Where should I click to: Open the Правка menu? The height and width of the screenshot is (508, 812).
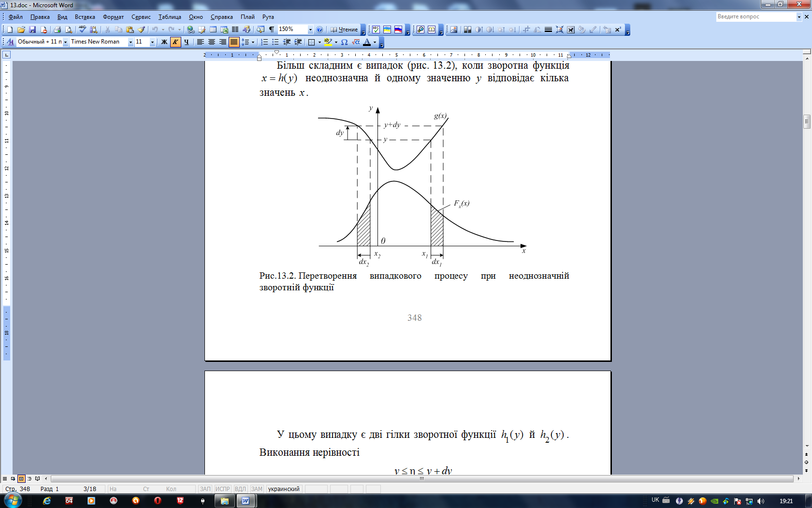[40, 17]
